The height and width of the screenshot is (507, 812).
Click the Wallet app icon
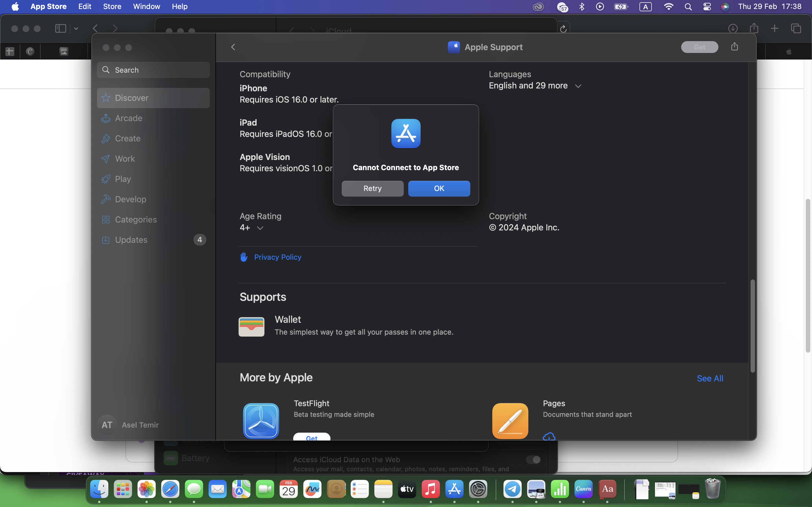click(x=251, y=326)
